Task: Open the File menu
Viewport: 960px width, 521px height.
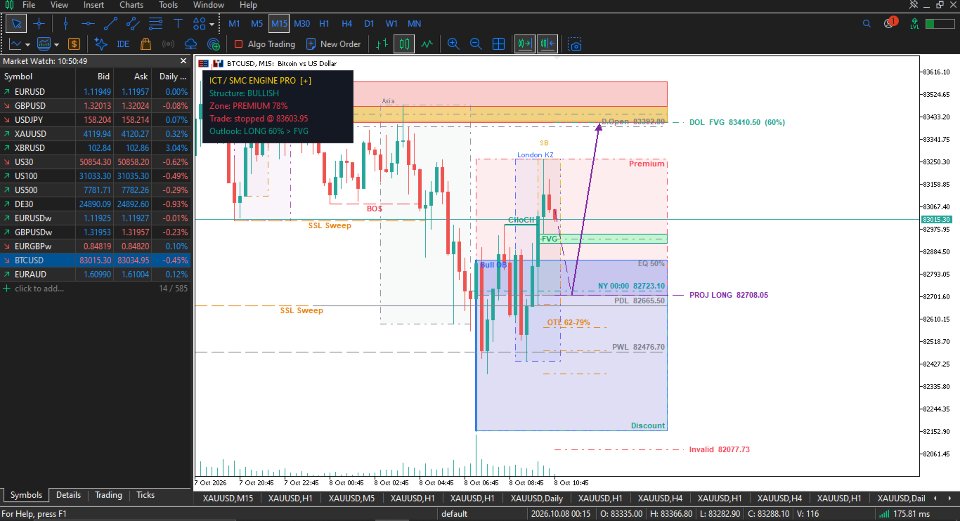Action: point(29,5)
